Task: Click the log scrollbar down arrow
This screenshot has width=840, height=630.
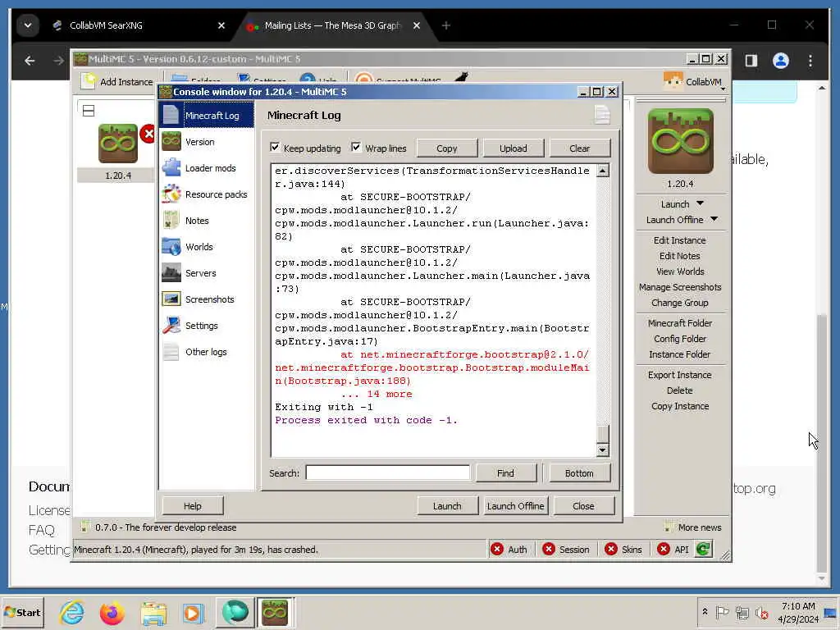Action: 603,450
